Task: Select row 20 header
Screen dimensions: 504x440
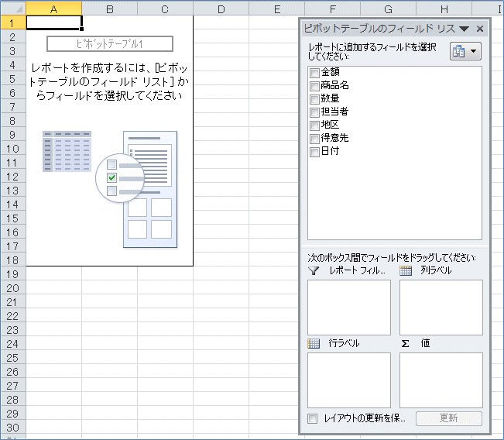Action: 12,287
